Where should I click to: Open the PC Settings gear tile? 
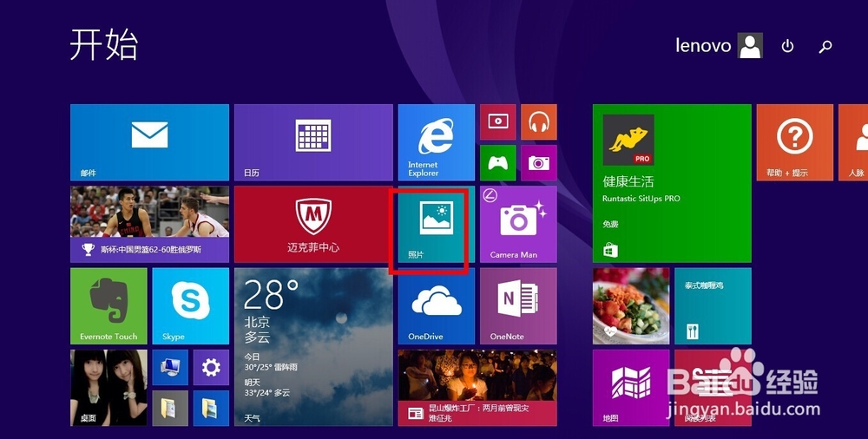pos(211,367)
